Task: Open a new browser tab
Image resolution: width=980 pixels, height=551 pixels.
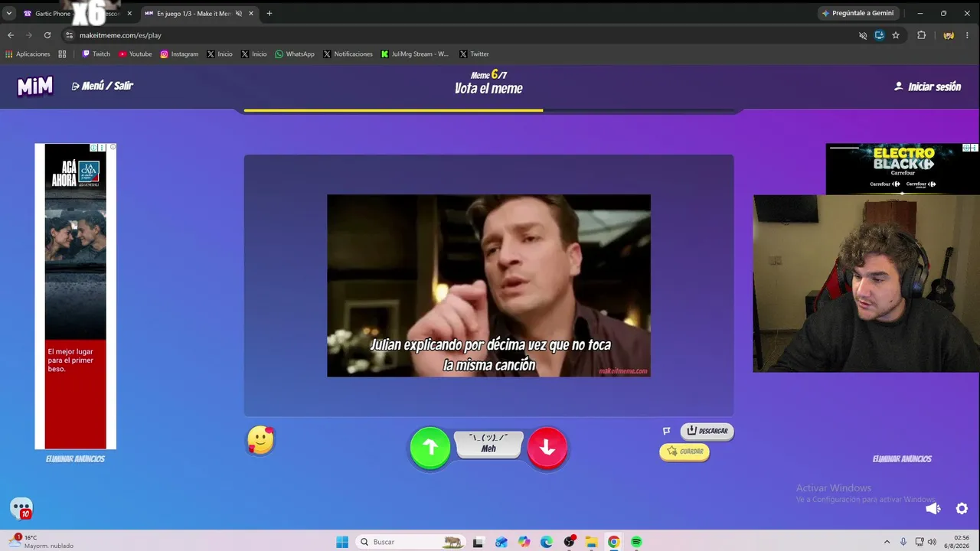Action: 269,13
